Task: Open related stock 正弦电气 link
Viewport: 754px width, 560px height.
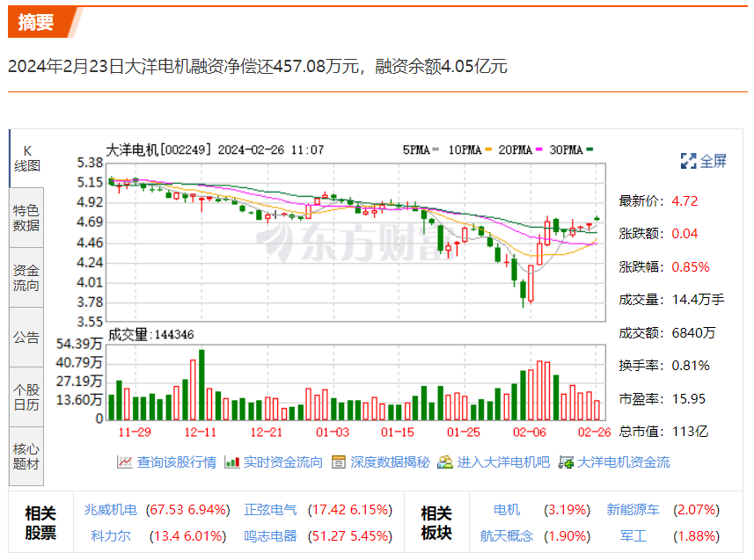Action: [x=270, y=510]
